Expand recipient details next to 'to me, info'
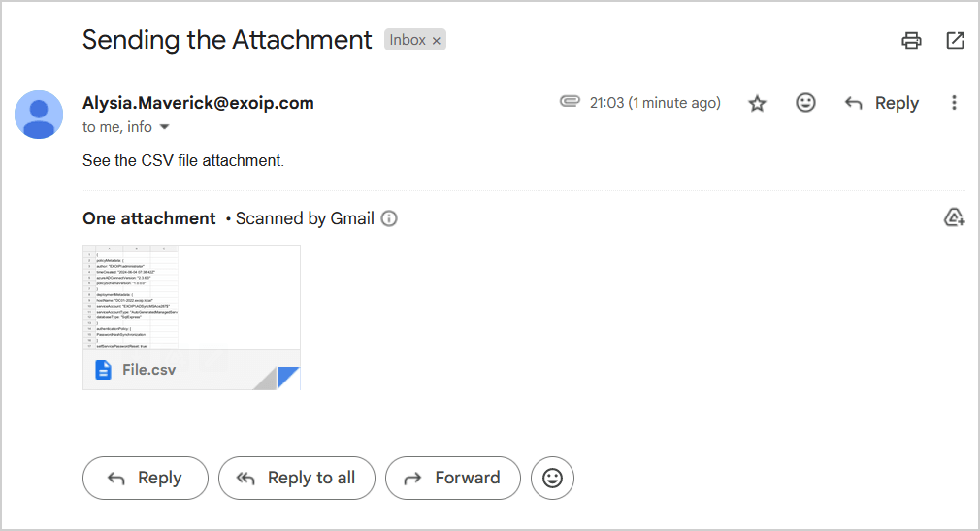The height and width of the screenshot is (531, 980). click(164, 127)
